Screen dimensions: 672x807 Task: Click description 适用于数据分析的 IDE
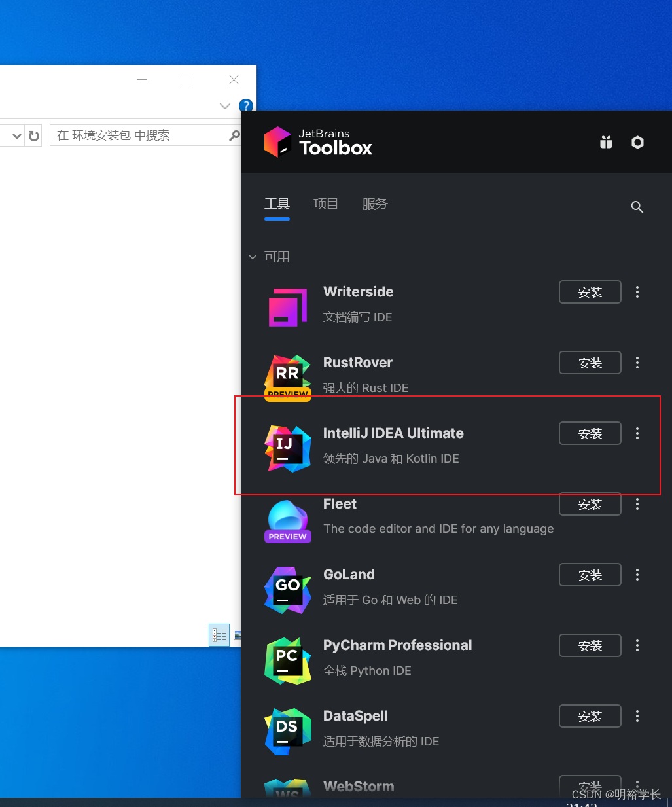(x=381, y=742)
